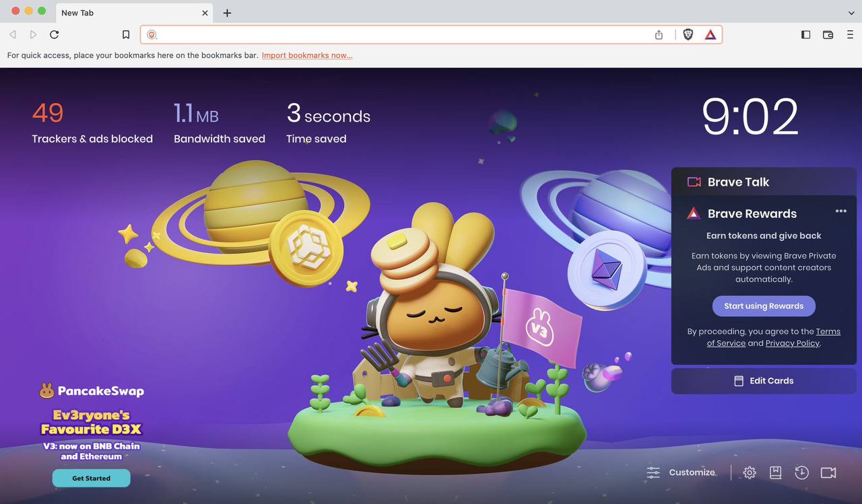The width and height of the screenshot is (862, 504).
Task: Click the 49 trackers & ads blocked stat
Action: pos(92,122)
